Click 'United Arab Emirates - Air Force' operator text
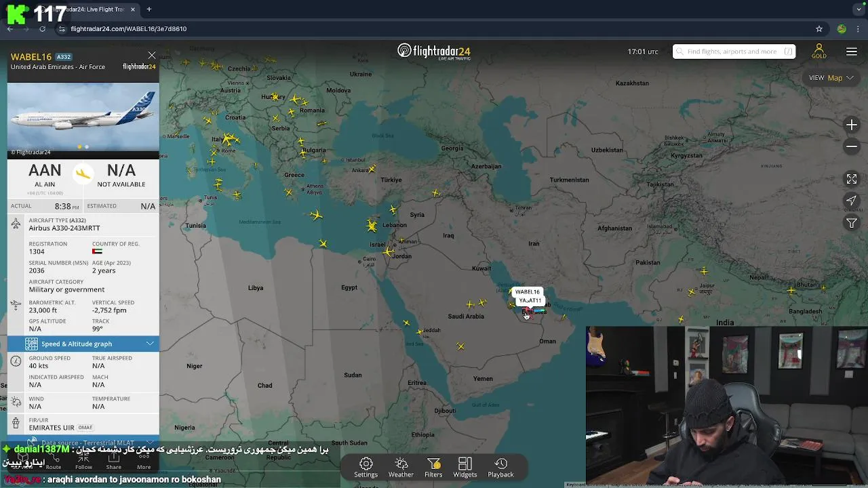 pos(58,67)
